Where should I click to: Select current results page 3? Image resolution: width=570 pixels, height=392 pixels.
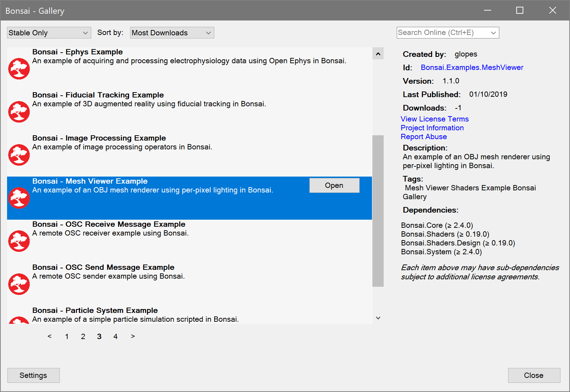(99, 337)
